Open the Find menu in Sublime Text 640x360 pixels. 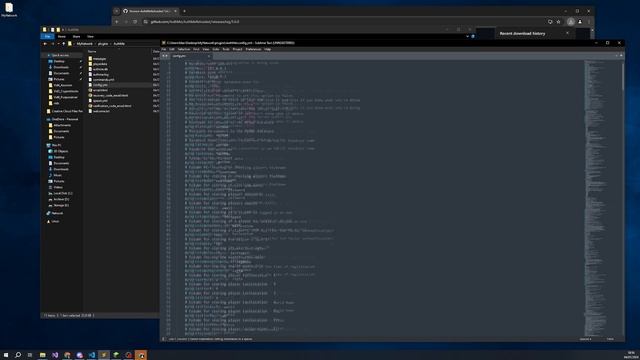pyautogui.click(x=196, y=49)
